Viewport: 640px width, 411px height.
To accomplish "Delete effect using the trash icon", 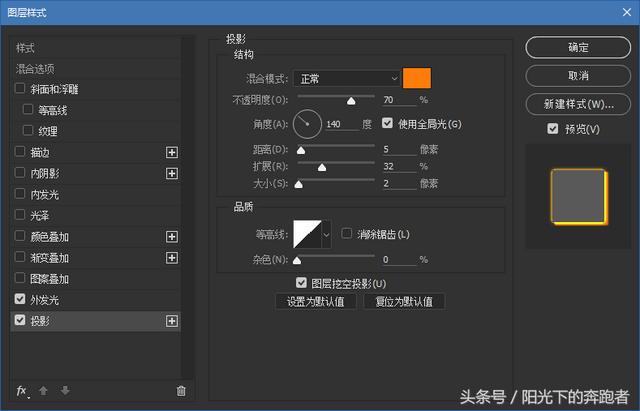I will pos(181,391).
